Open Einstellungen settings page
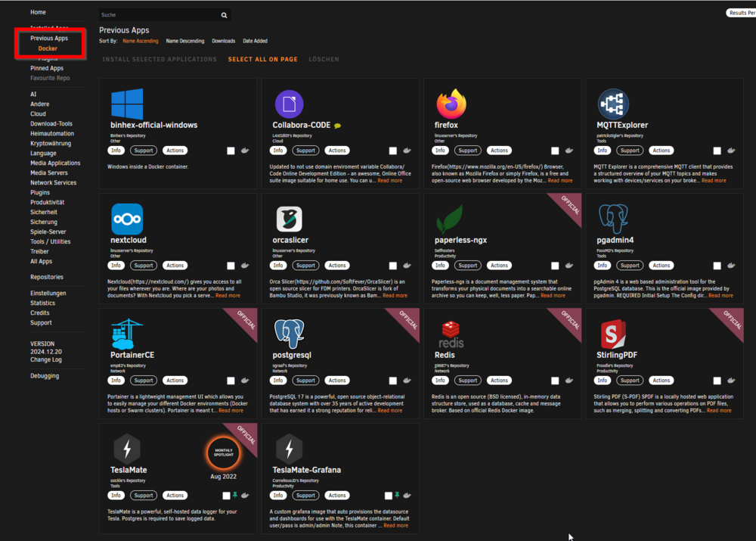756x541 pixels. point(48,294)
